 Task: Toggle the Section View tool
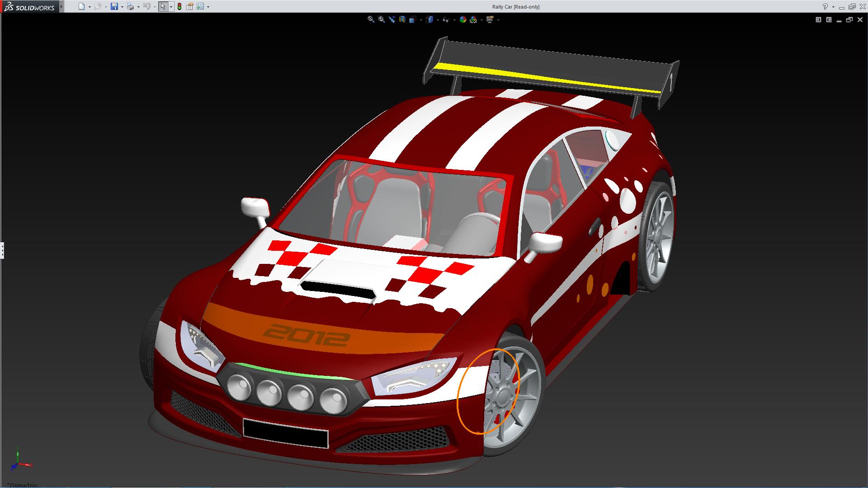point(402,19)
